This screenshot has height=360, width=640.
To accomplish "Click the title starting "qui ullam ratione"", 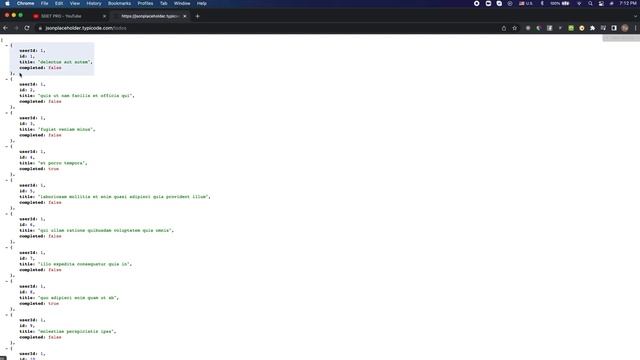I will pos(105,230).
